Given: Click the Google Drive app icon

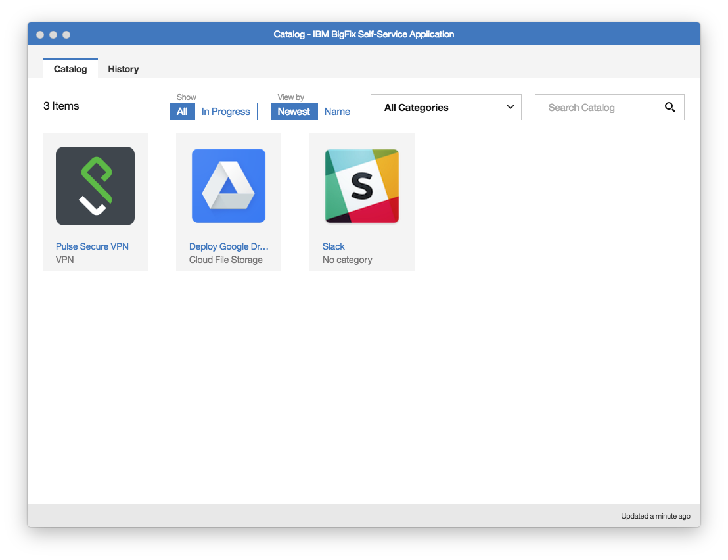Looking at the screenshot, I should click(x=229, y=186).
